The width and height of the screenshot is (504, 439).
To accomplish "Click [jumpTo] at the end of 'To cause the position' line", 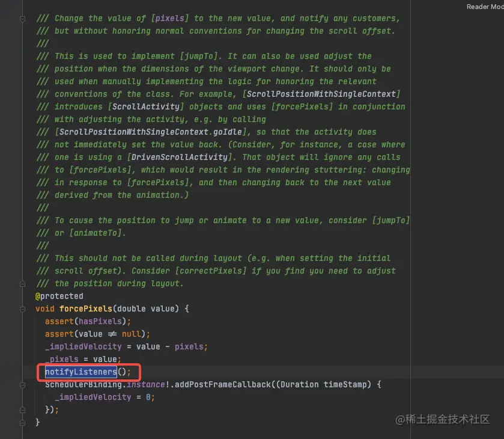I will coord(391,221).
